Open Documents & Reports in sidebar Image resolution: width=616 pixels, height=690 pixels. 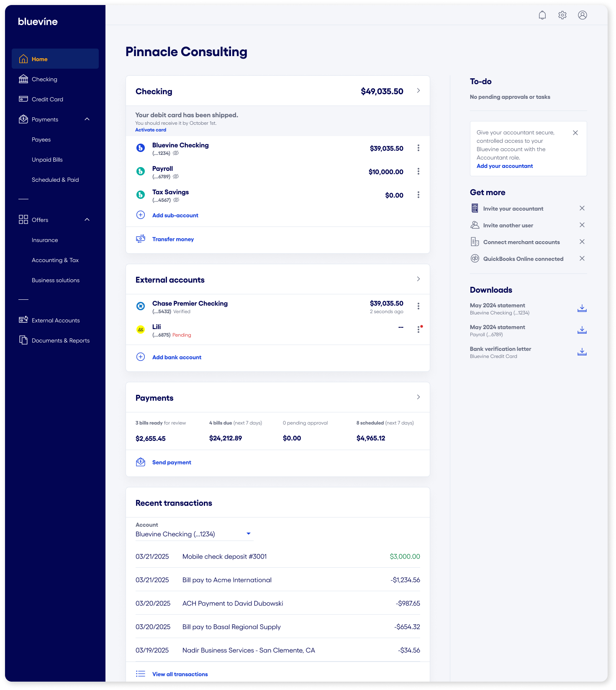[60, 340]
